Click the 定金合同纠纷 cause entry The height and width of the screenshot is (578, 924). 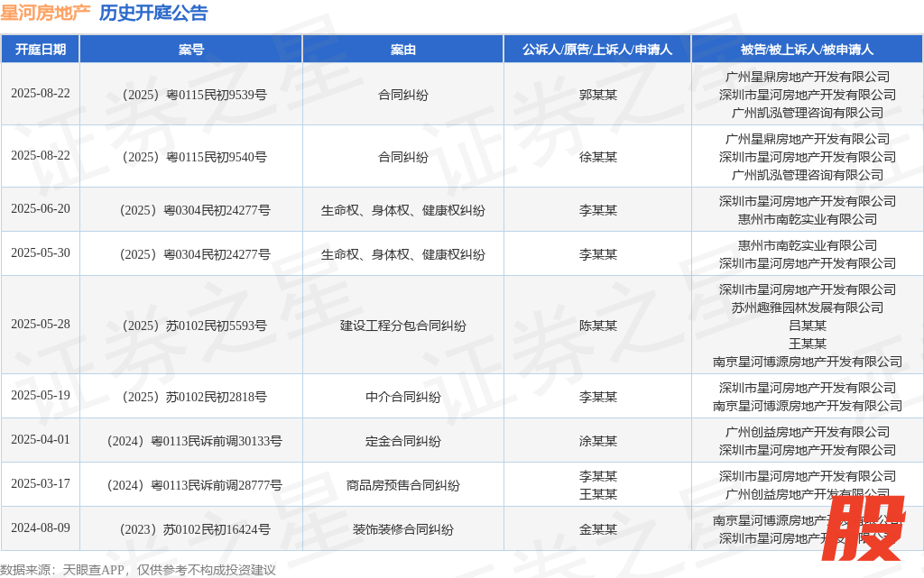[402, 441]
